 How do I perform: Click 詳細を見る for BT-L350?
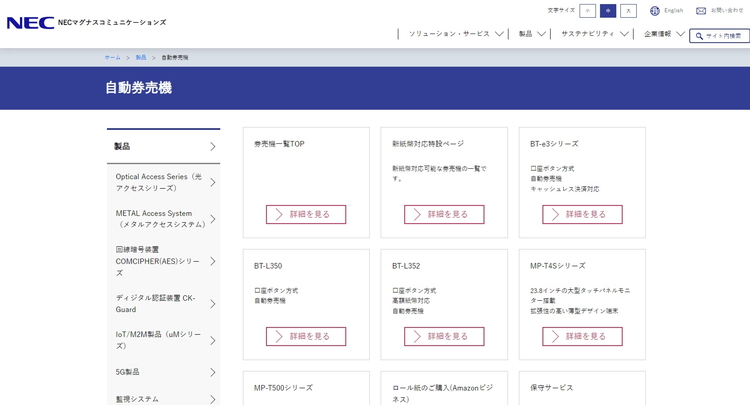306,336
